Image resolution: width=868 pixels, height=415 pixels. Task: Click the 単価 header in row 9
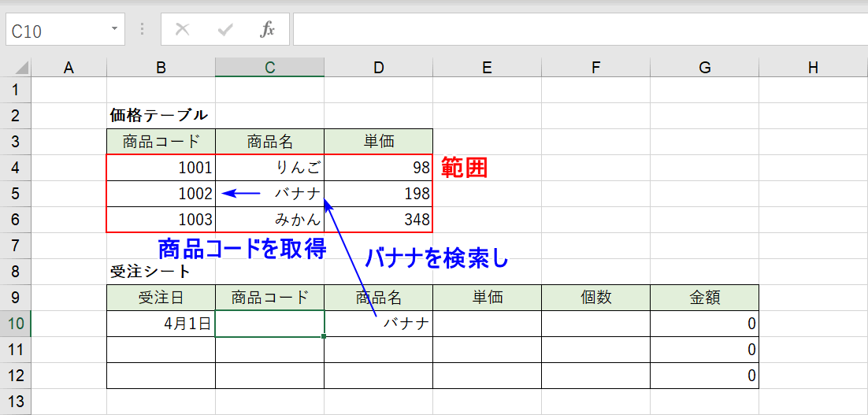[487, 297]
